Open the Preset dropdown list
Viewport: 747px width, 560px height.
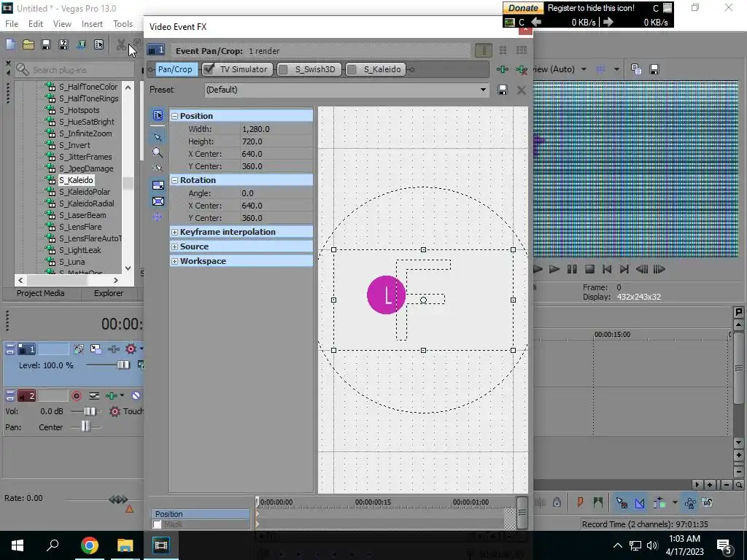[483, 90]
